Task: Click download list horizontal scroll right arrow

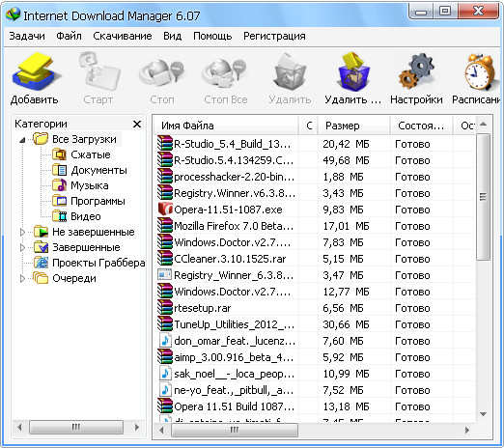Action: [x=467, y=430]
